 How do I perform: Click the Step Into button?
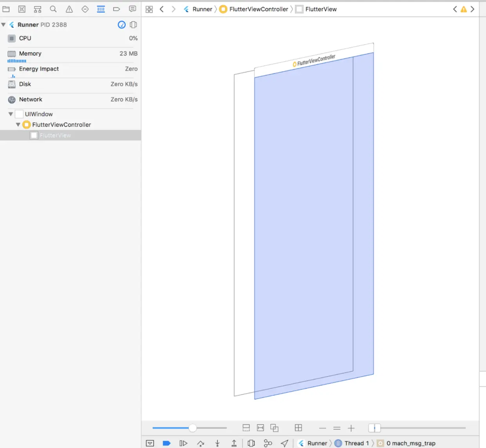(218, 443)
